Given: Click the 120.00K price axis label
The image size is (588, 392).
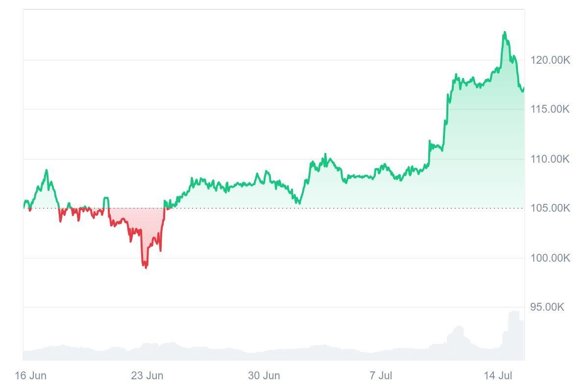Looking at the screenshot, I should pyautogui.click(x=550, y=60).
